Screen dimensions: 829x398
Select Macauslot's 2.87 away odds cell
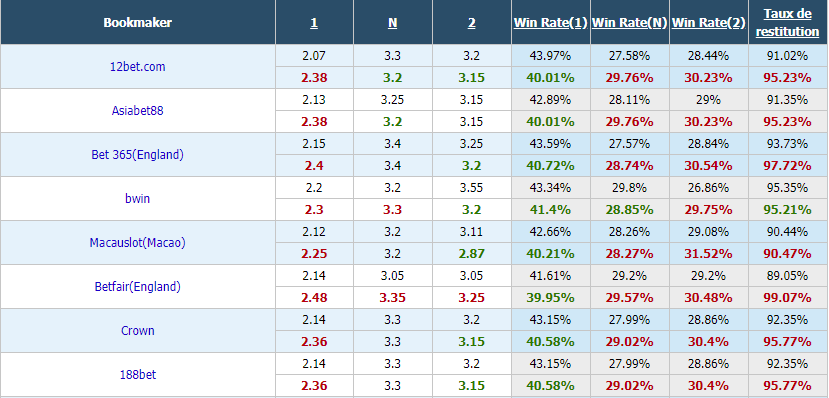[472, 254]
